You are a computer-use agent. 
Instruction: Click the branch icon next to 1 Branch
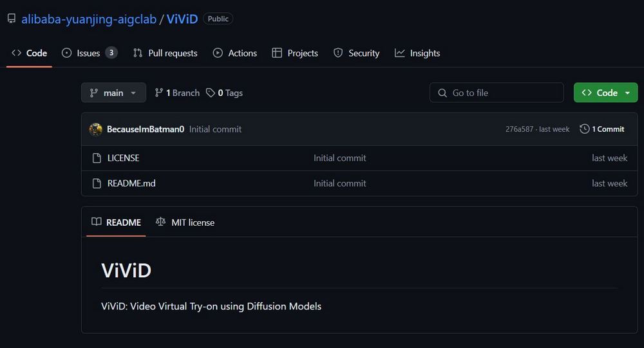[158, 93]
